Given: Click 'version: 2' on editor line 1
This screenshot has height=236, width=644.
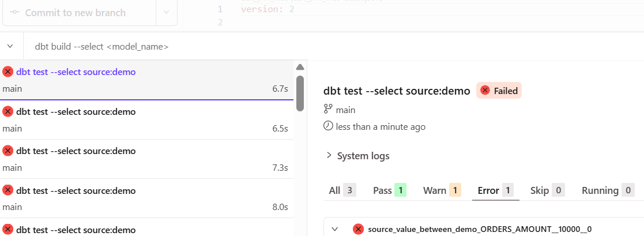Looking at the screenshot, I should click(268, 9).
